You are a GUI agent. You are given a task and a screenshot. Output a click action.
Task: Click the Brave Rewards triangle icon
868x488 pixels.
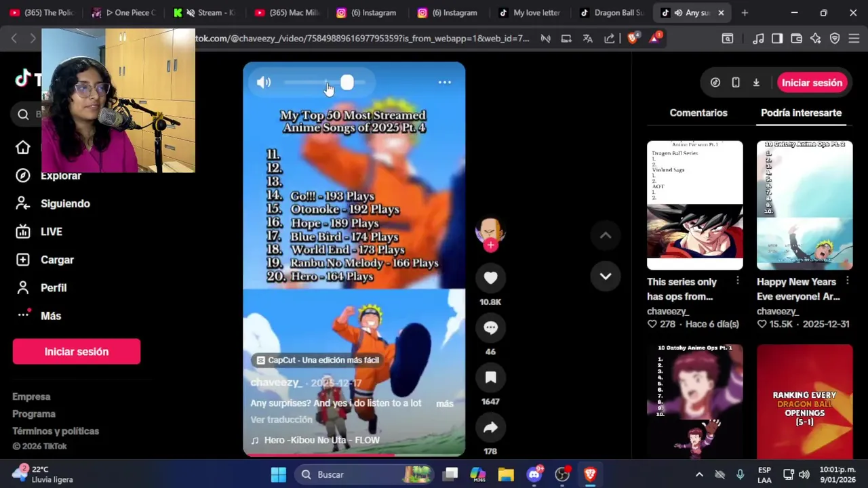click(655, 39)
